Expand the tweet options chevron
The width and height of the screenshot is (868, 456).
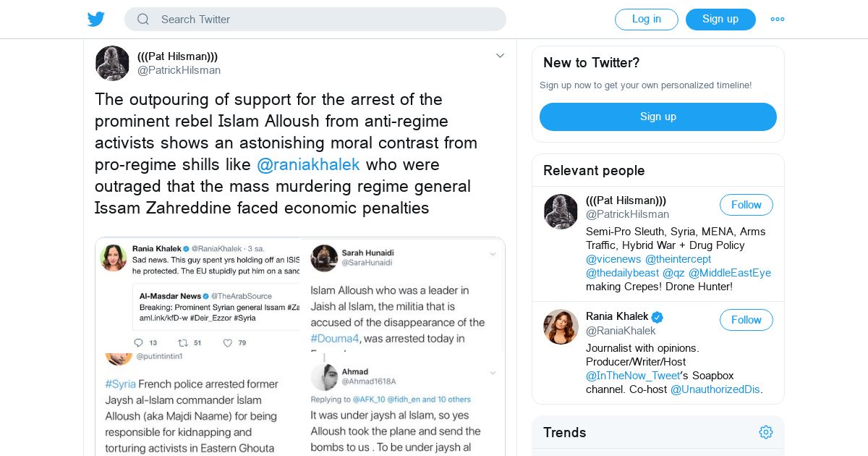(x=500, y=56)
